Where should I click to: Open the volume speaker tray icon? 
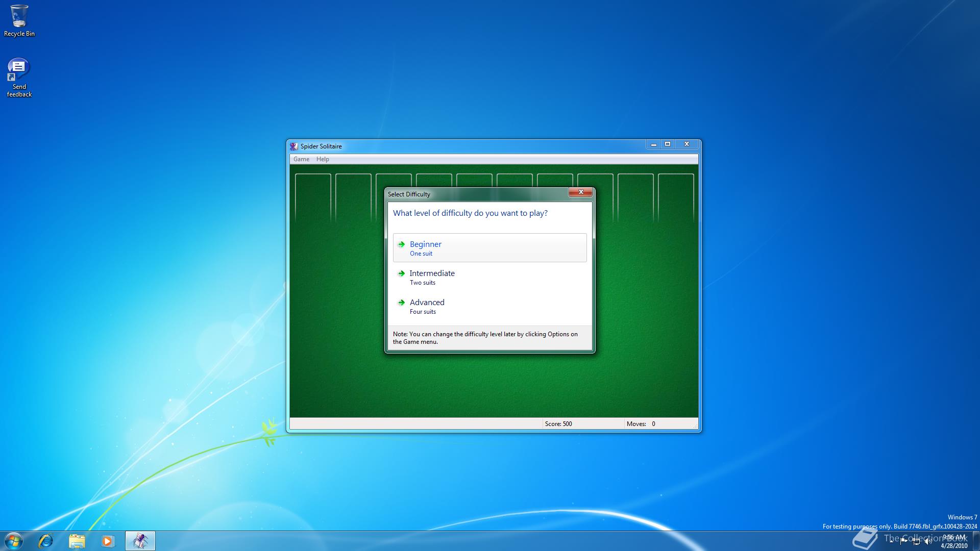click(928, 541)
